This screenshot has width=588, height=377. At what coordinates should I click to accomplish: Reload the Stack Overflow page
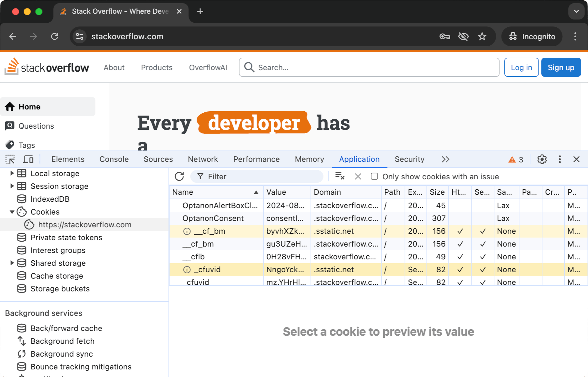[x=55, y=36]
